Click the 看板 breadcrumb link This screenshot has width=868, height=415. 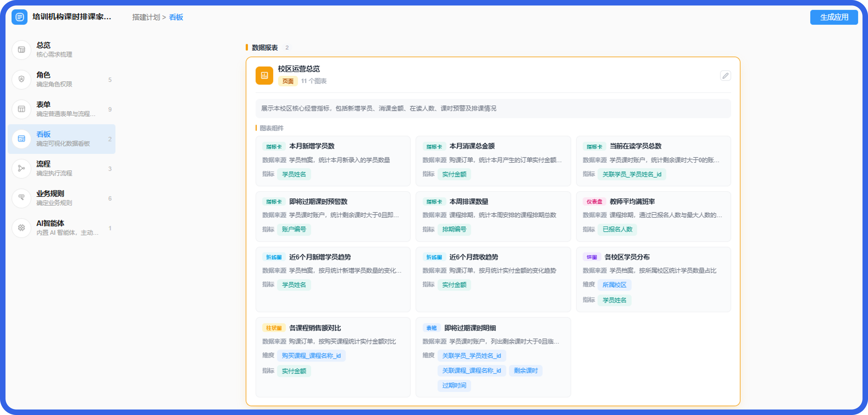[176, 17]
